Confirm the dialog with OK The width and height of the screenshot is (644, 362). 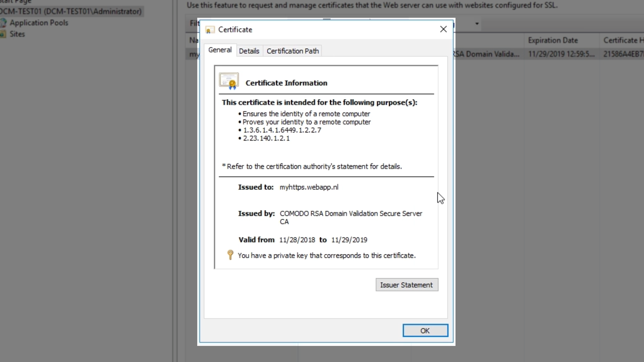coord(425,330)
